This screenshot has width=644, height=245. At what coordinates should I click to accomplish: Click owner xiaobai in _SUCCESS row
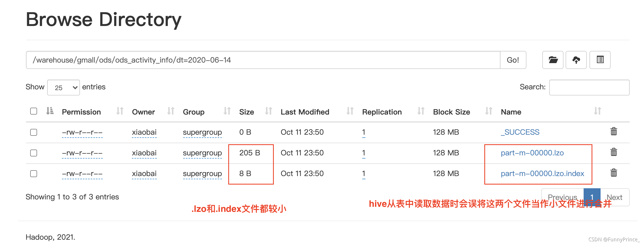click(x=144, y=132)
